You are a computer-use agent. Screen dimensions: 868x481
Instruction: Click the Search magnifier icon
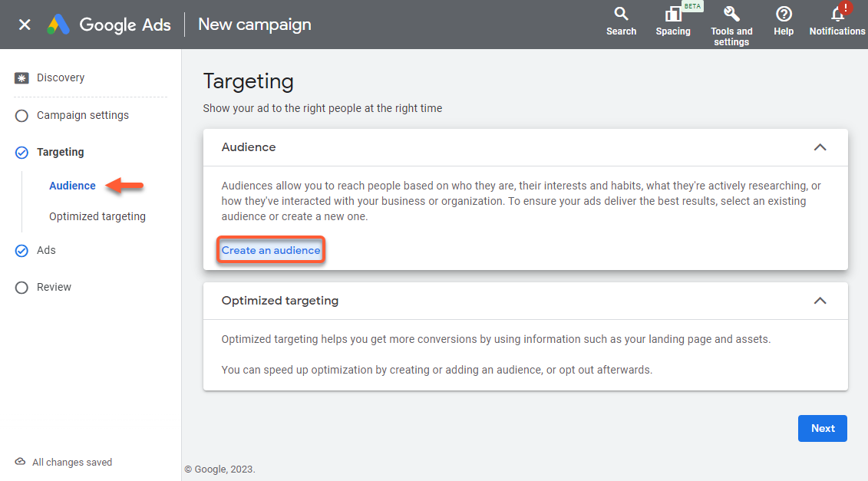coord(621,14)
